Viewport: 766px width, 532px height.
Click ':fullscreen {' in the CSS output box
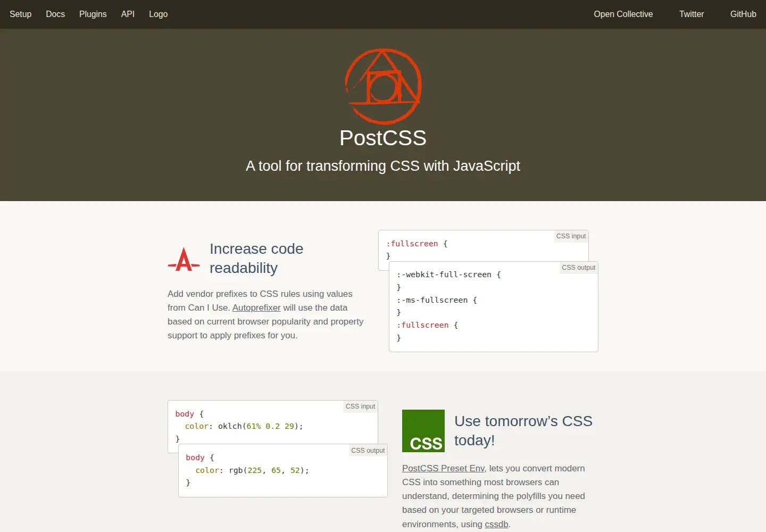click(428, 325)
